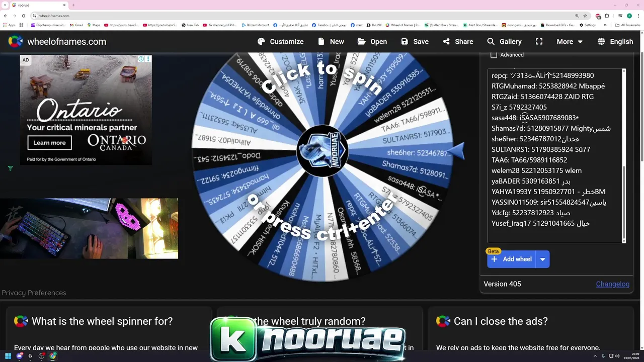644x362 pixels.
Task: Open the taskbar clock showing 22:09
Action: [631, 356]
